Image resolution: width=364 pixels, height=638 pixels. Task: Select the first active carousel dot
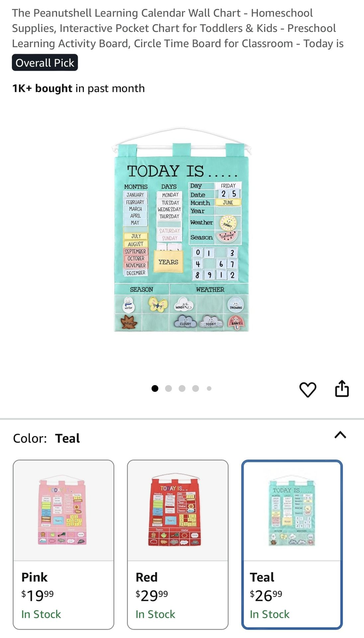pyautogui.click(x=155, y=388)
